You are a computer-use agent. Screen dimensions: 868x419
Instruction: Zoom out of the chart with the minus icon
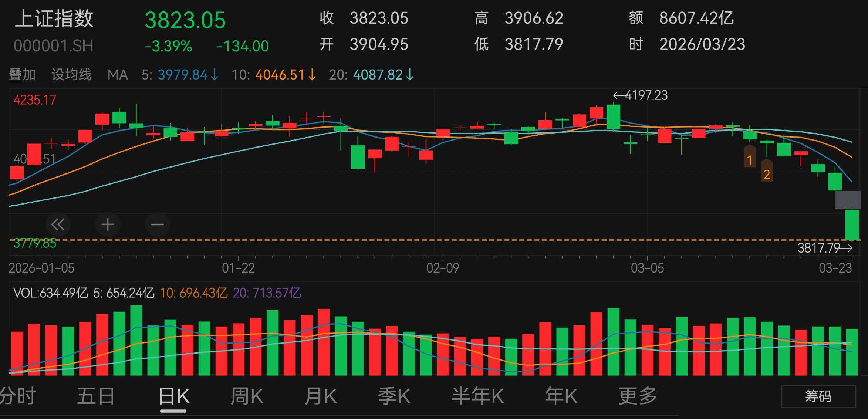157,224
